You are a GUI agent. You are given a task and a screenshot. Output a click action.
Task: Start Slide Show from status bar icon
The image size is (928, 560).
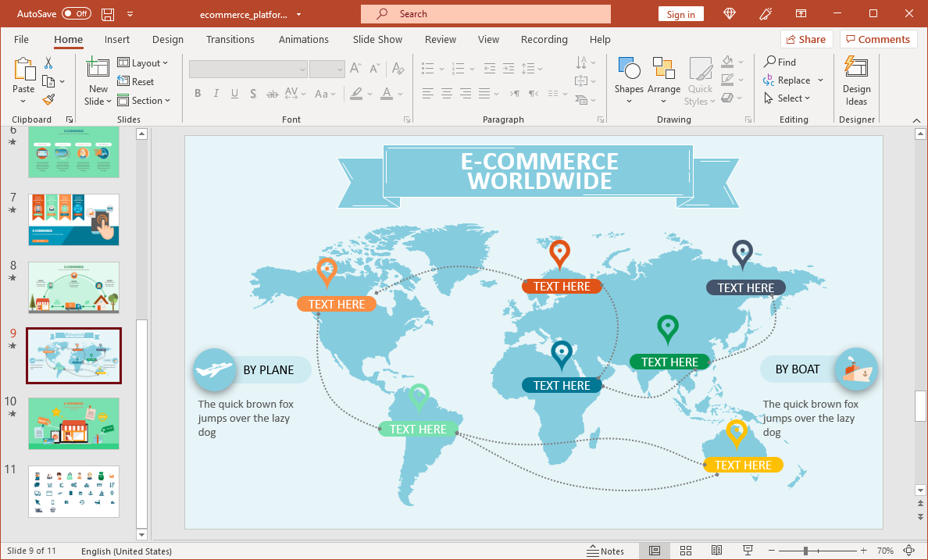coord(748,551)
